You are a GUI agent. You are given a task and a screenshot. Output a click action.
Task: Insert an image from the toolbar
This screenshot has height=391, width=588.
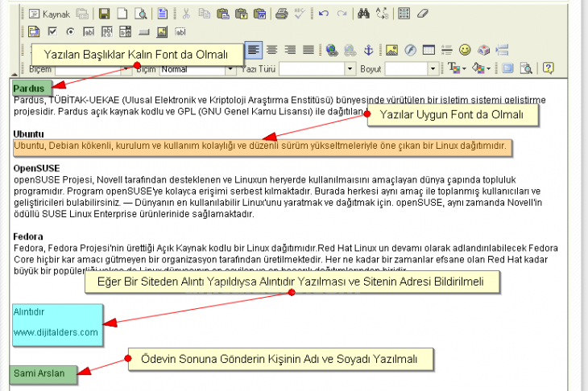(x=392, y=50)
